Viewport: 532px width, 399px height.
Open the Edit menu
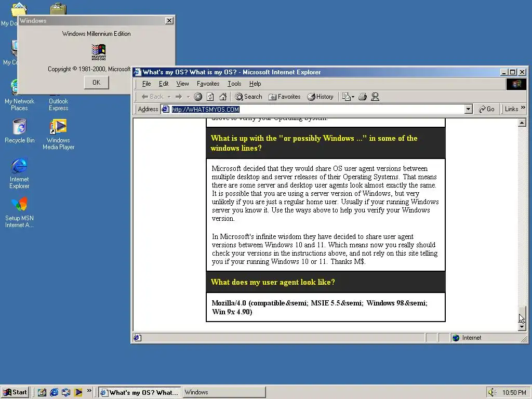coord(164,84)
